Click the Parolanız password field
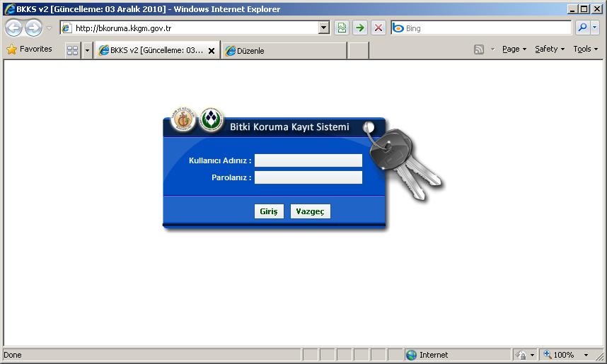The height and width of the screenshot is (364, 607). [308, 177]
